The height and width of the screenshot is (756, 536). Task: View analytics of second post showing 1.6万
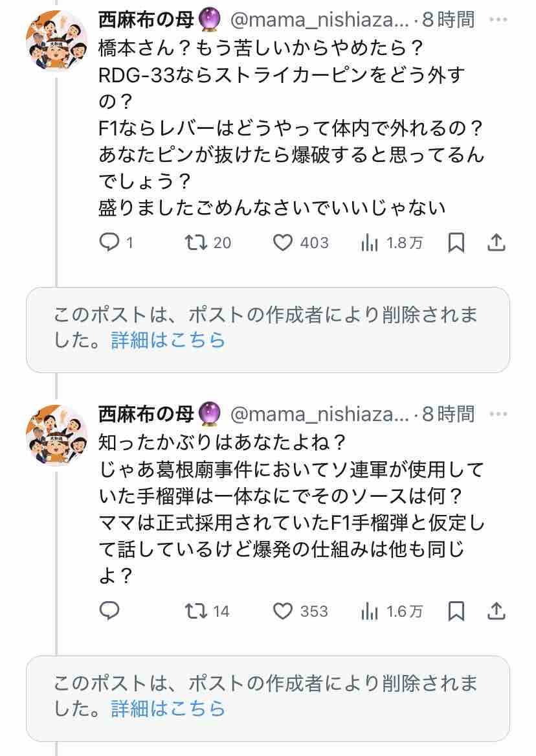click(392, 611)
